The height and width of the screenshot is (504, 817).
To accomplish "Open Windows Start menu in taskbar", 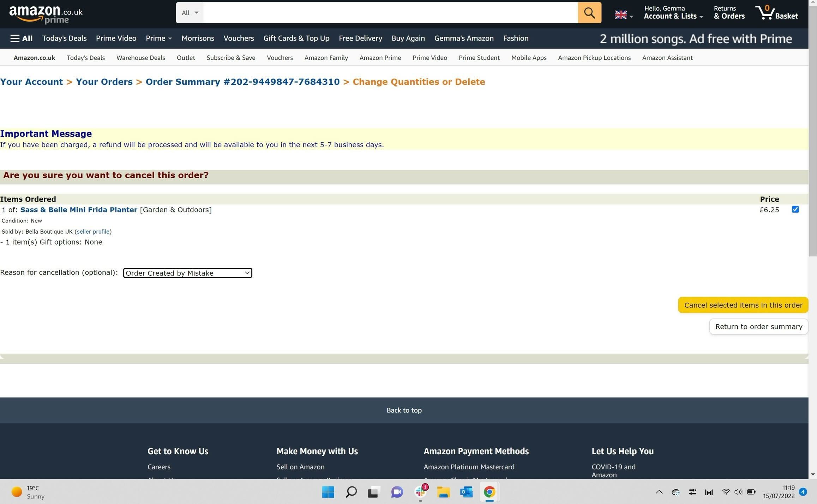I will [x=328, y=492].
